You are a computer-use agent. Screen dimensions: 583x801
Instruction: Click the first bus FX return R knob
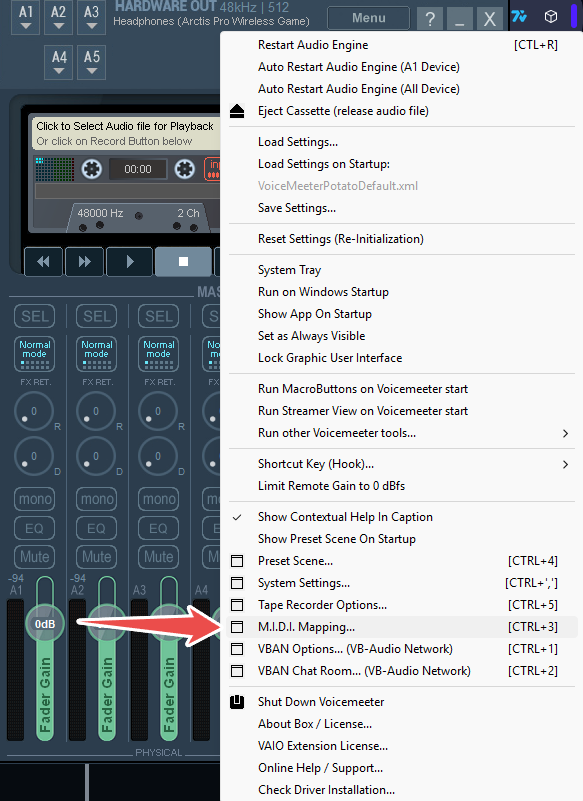[34, 411]
